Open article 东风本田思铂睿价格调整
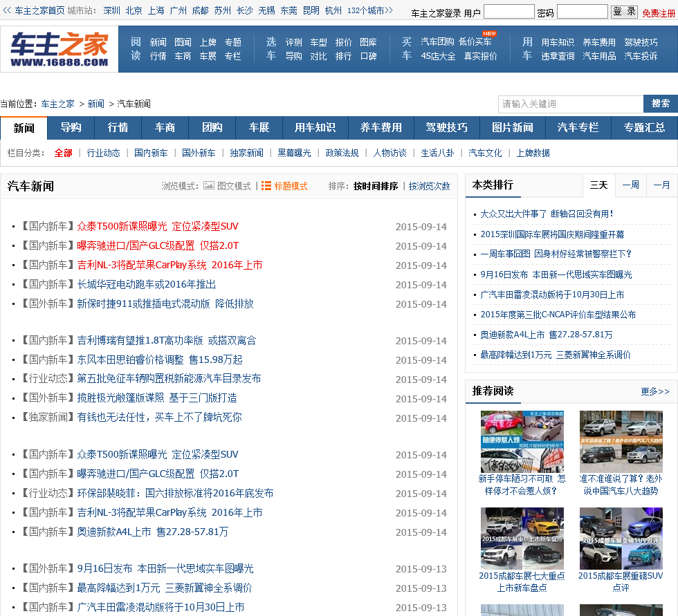Image resolution: width=678 pixels, height=616 pixels. 160,360
